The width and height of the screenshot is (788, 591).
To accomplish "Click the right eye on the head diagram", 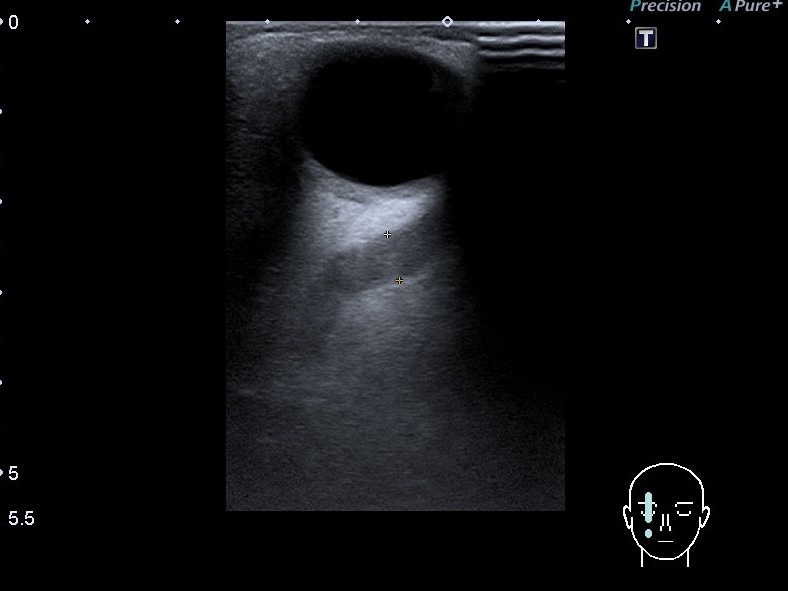I will click(x=685, y=509).
